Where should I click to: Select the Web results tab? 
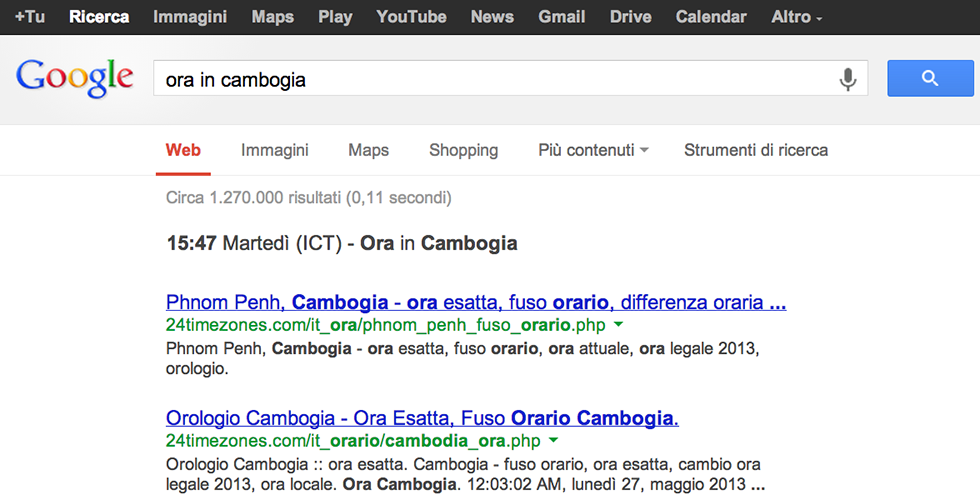coord(183,150)
